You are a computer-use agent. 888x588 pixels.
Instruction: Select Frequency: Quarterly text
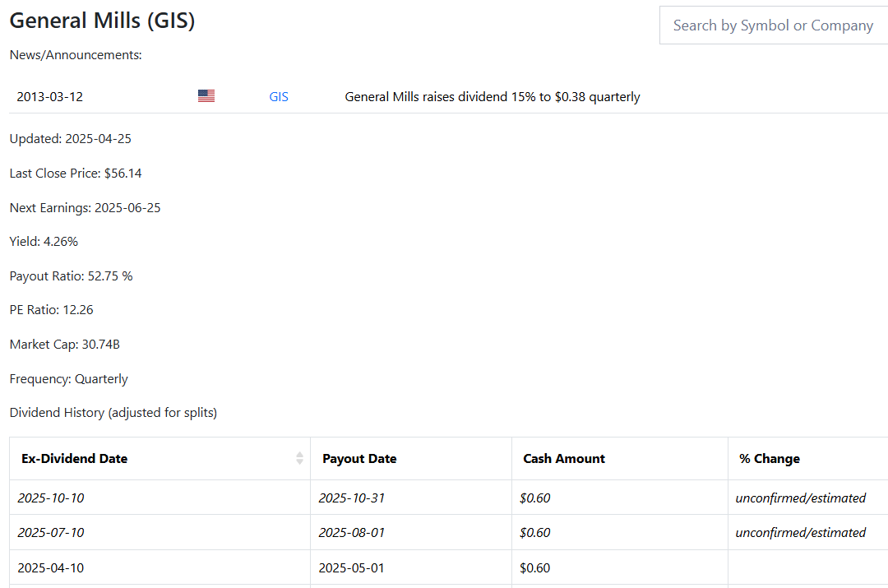(x=68, y=379)
